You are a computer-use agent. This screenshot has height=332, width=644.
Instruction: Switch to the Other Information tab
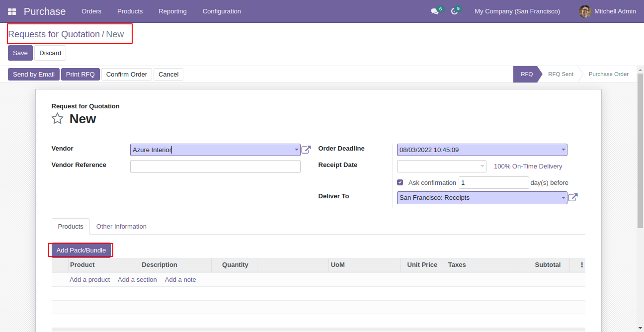tap(121, 226)
